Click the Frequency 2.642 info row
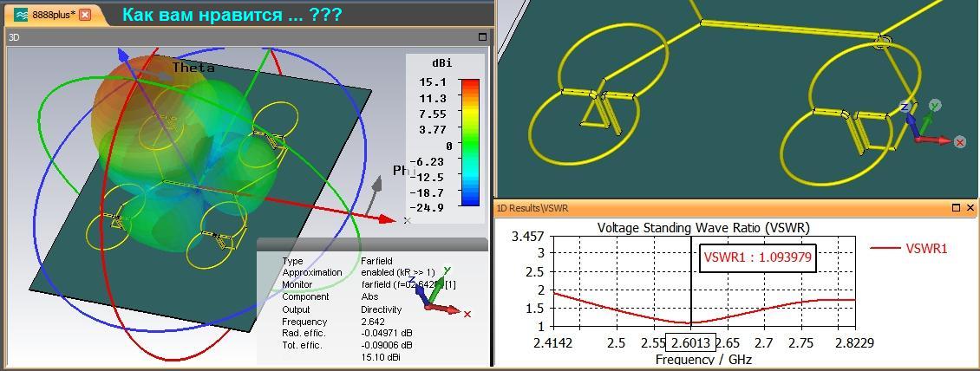The height and width of the screenshot is (371, 980). (x=332, y=321)
